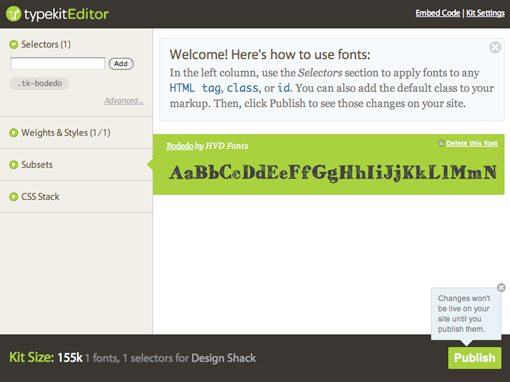
Task: Open the Kit Settings link
Action: pos(485,13)
